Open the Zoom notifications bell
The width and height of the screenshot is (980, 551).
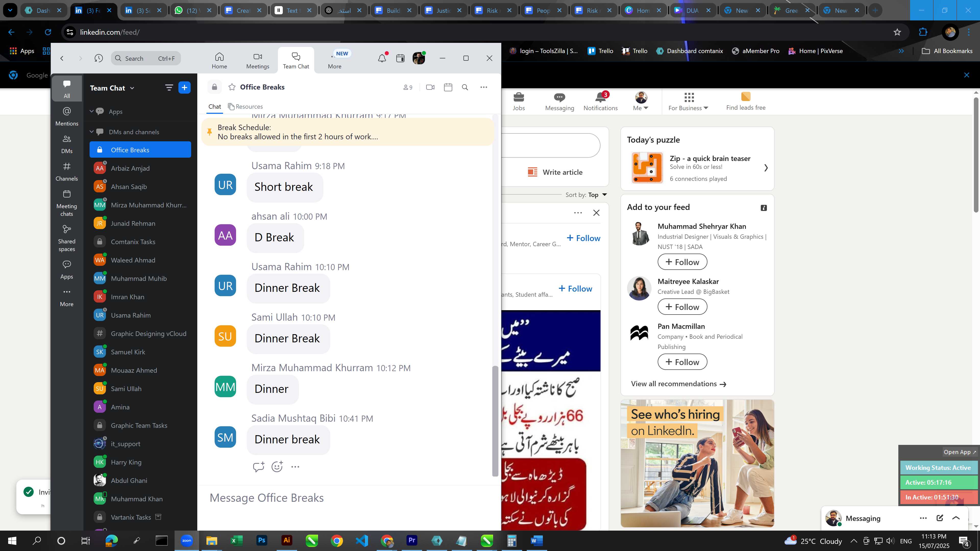click(382, 58)
